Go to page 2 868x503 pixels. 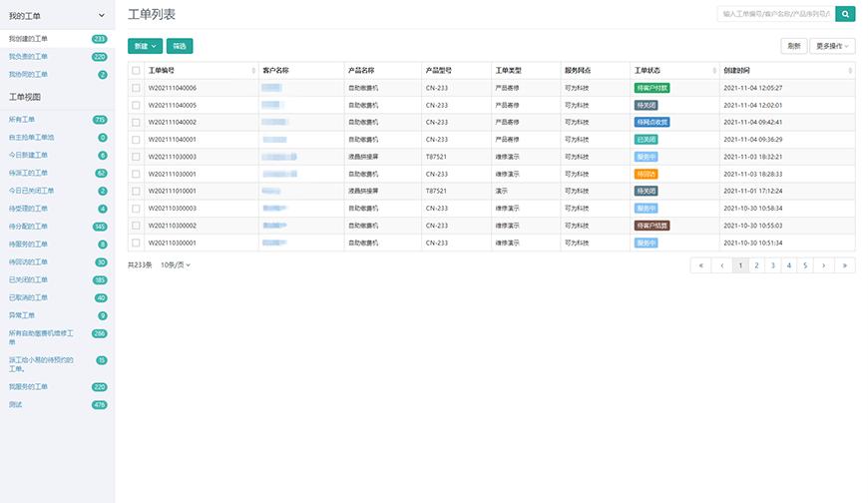(756, 265)
